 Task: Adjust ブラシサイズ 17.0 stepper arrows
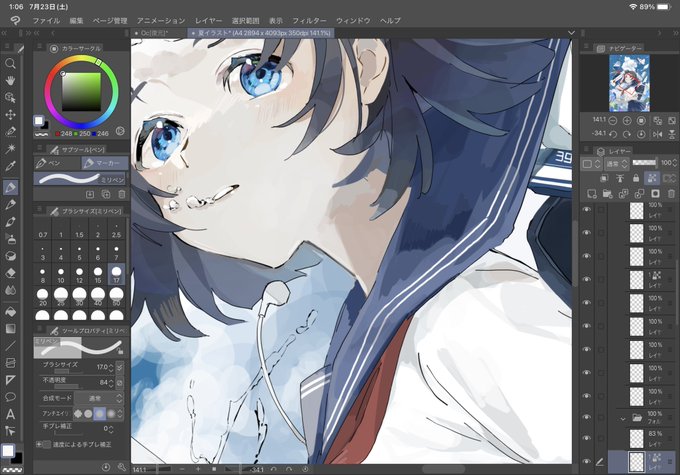[x=111, y=367]
